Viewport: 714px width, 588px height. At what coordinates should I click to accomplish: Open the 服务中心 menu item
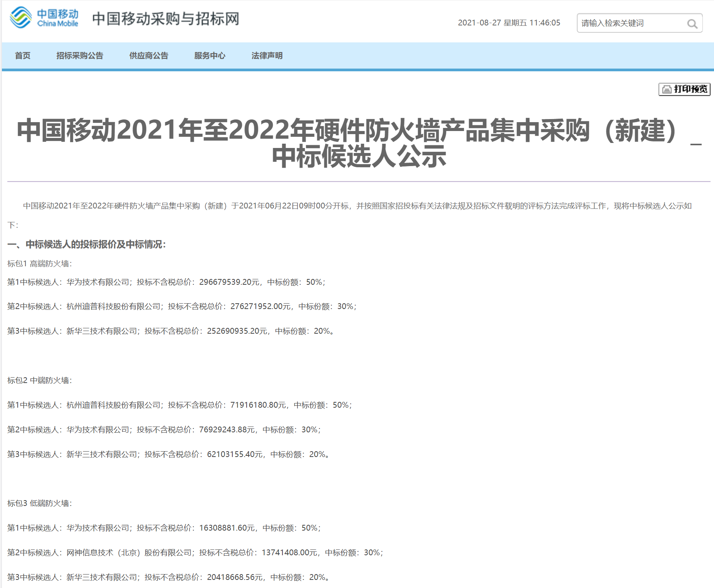(x=210, y=55)
